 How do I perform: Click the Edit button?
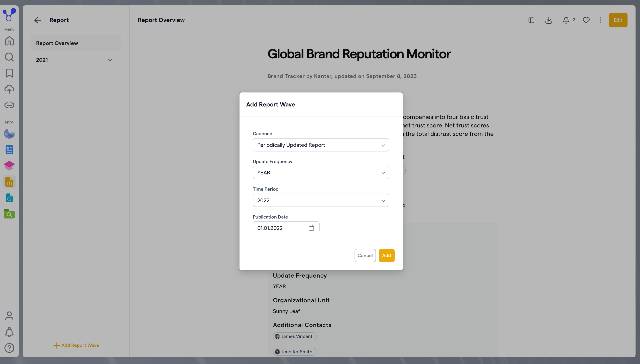618,20
